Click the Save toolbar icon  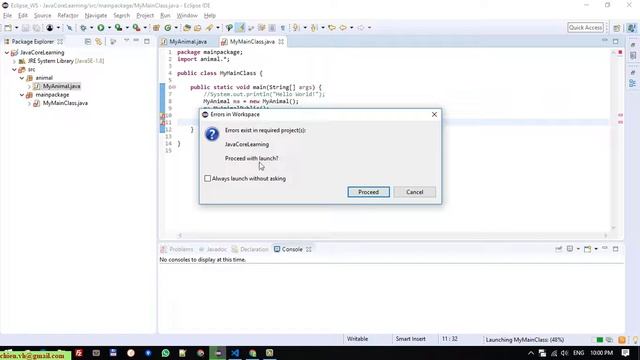coord(25,28)
